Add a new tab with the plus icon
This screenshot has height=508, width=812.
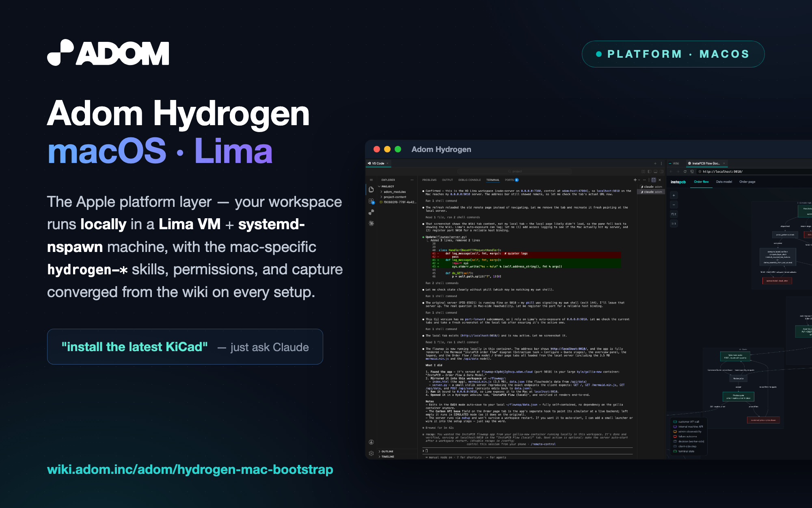tap(655, 163)
